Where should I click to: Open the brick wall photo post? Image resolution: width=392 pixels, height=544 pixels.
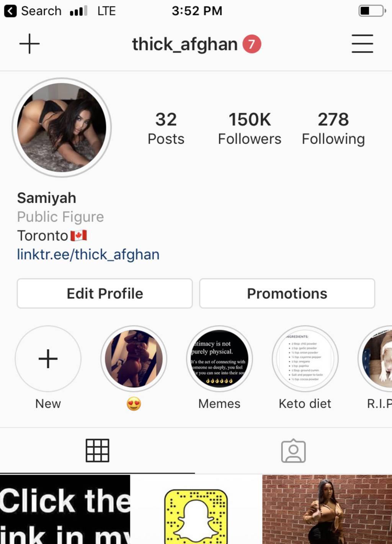tap(327, 510)
